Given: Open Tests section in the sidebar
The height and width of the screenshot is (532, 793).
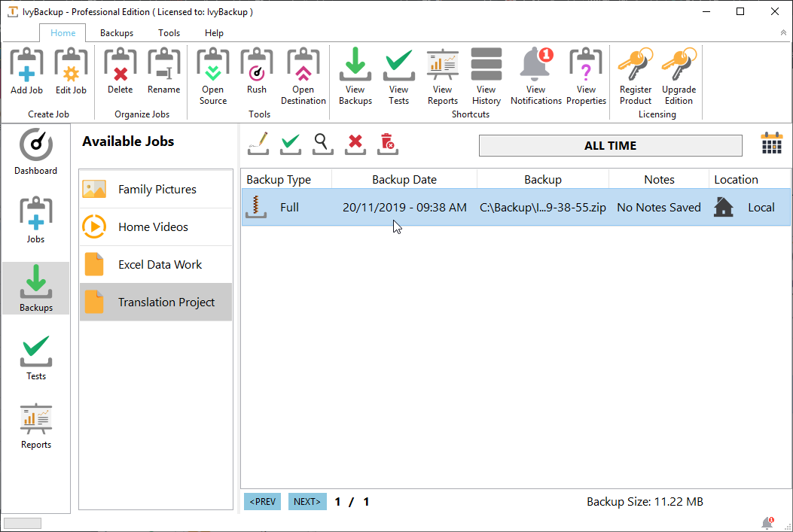Looking at the screenshot, I should point(36,357).
